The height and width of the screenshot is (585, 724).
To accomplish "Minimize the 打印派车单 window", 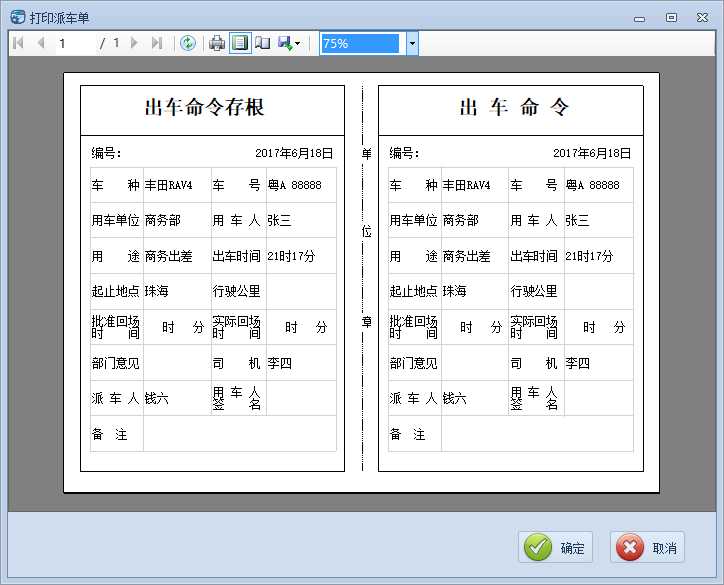I will (x=640, y=19).
